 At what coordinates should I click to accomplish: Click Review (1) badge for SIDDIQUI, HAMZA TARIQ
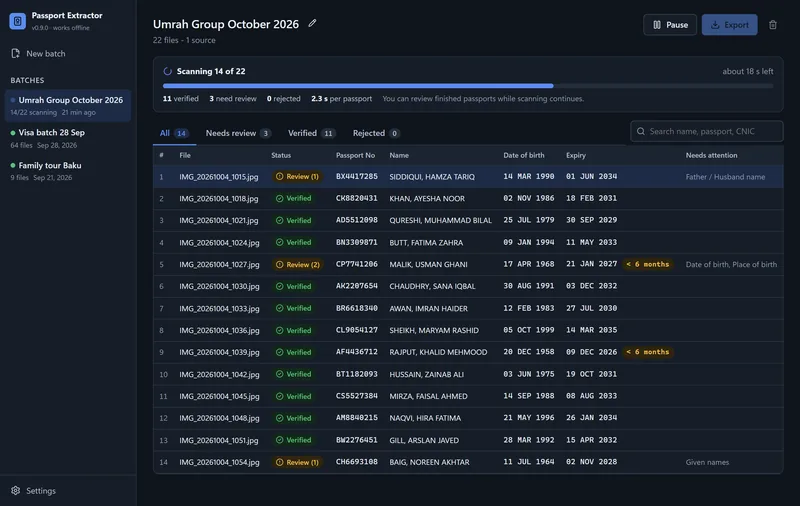(x=297, y=176)
